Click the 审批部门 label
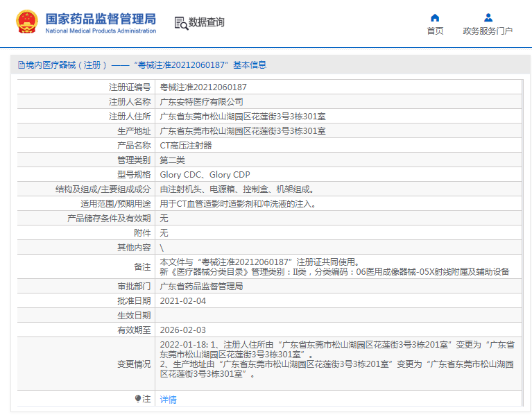The height and width of the screenshot is (417, 532). (x=134, y=287)
